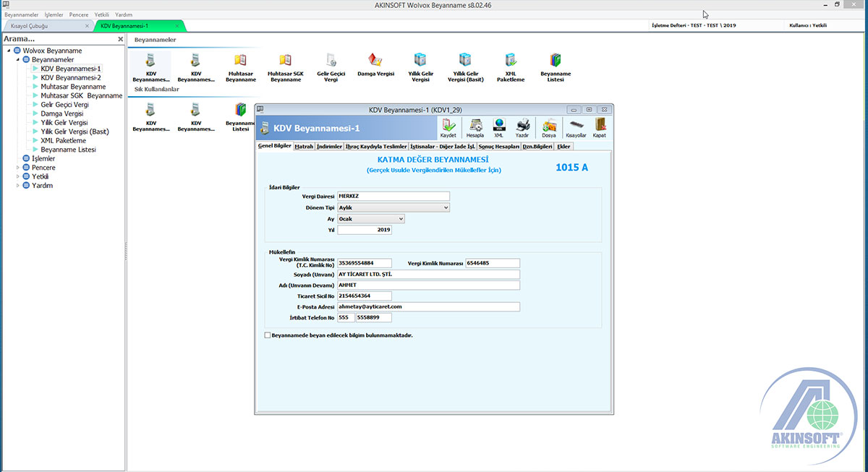The height and width of the screenshot is (472, 868).
Task: Select Muhtasar Beyanname in the tree
Action: [x=73, y=87]
